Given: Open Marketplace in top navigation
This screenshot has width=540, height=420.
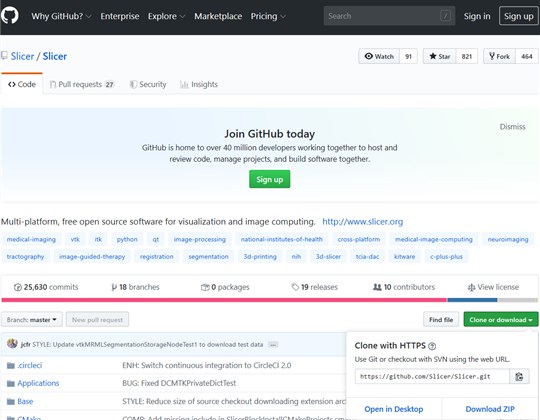Looking at the screenshot, I should coord(218,16).
